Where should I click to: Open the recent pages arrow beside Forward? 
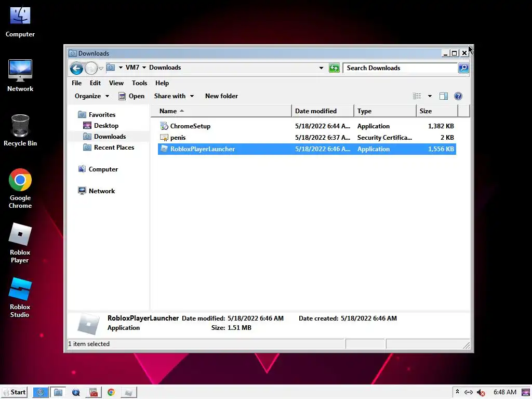coord(101,68)
